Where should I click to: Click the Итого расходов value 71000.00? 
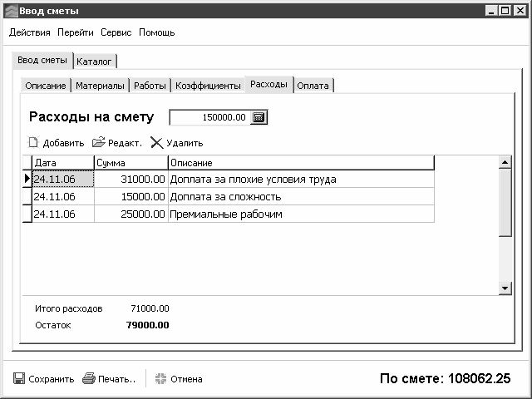150,308
